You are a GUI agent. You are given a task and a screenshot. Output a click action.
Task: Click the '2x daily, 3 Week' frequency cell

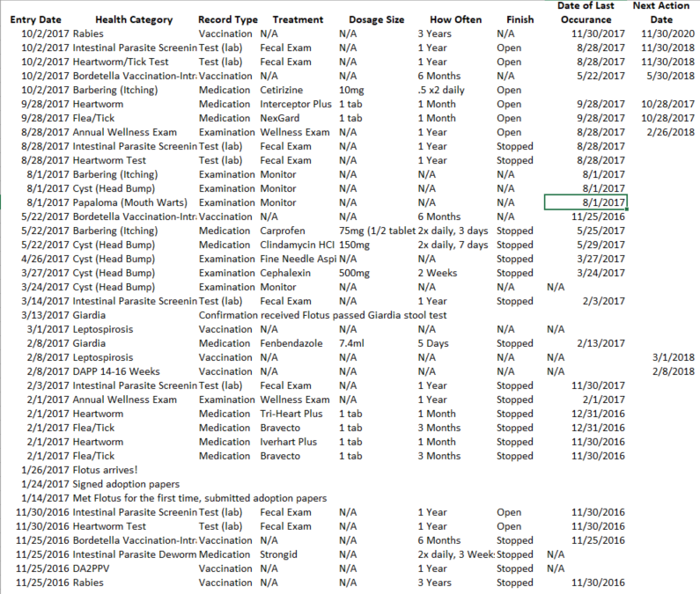tap(456, 554)
